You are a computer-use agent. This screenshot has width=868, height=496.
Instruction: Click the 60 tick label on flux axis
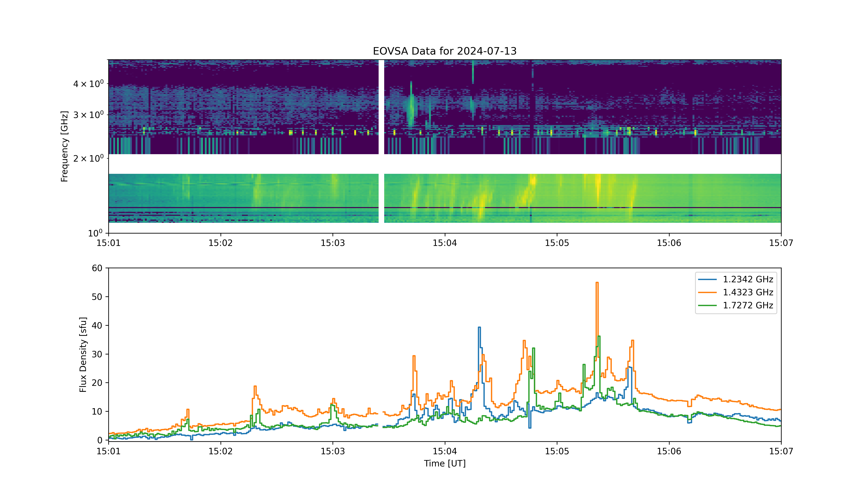(x=97, y=268)
